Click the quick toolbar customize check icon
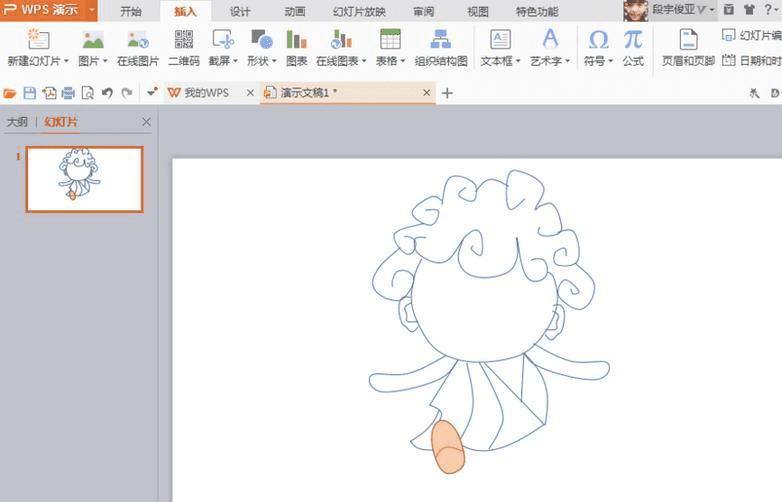This screenshot has height=502, width=782. pyautogui.click(x=153, y=92)
